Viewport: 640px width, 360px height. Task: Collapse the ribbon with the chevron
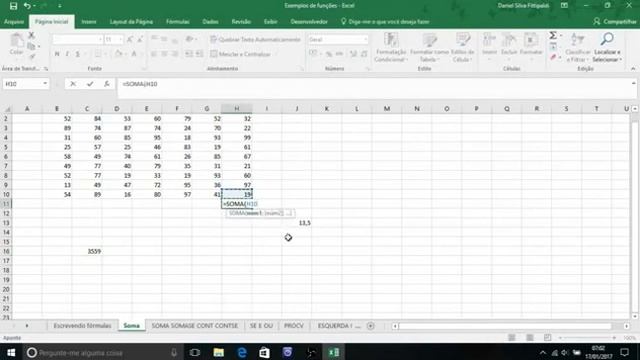click(633, 69)
